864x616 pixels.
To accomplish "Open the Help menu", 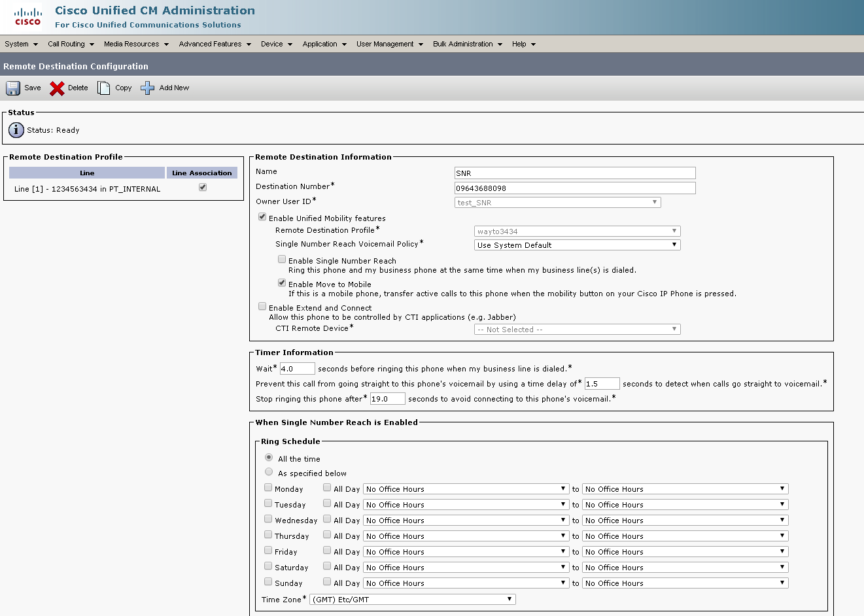I will pos(524,44).
